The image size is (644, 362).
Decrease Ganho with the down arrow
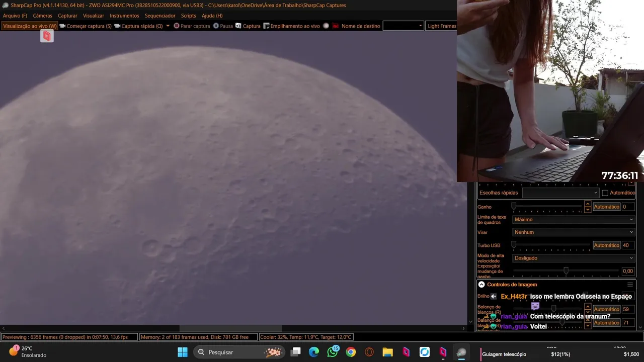[587, 209]
